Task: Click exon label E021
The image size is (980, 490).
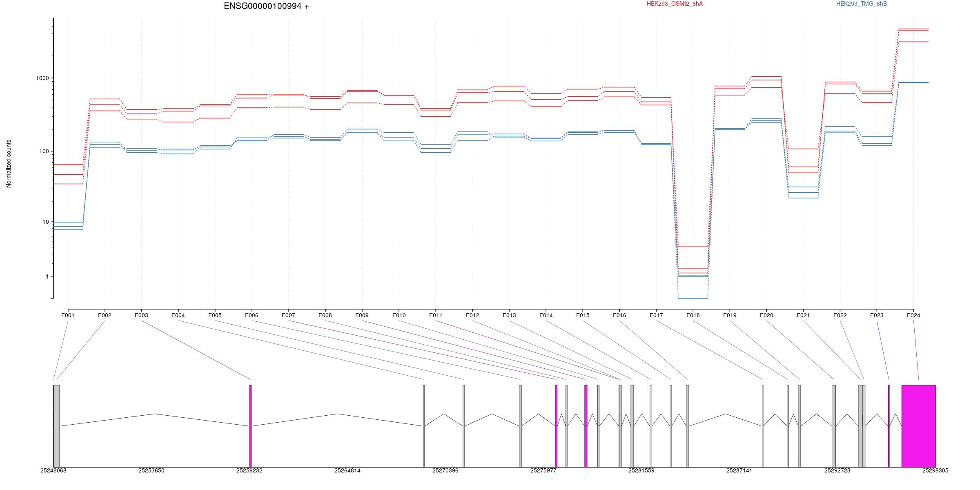Action: 803,315
